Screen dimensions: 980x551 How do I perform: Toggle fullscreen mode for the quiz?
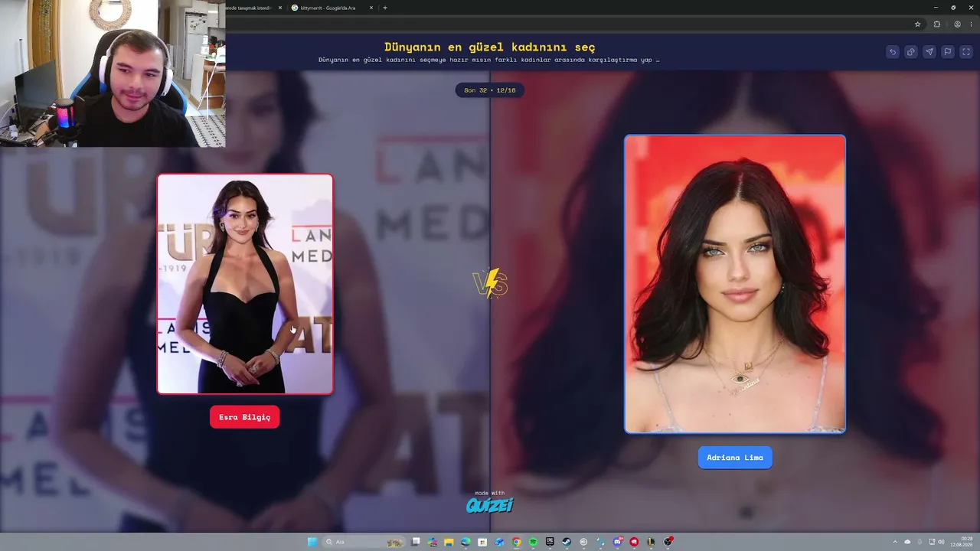point(966,52)
